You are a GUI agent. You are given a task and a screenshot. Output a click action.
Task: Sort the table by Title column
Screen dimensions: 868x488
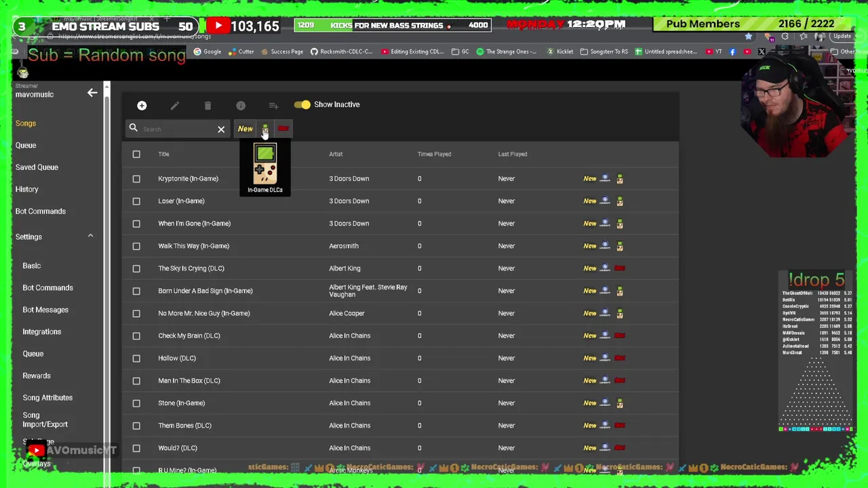point(163,154)
